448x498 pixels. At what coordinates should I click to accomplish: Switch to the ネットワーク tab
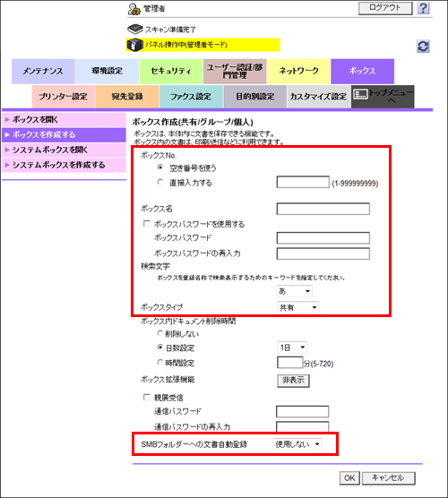[298, 71]
